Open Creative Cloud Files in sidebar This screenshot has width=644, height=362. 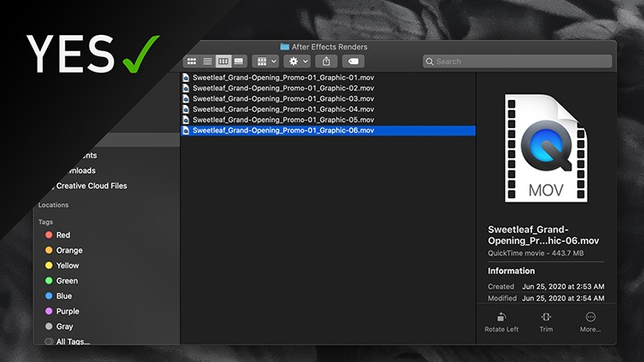(x=91, y=186)
